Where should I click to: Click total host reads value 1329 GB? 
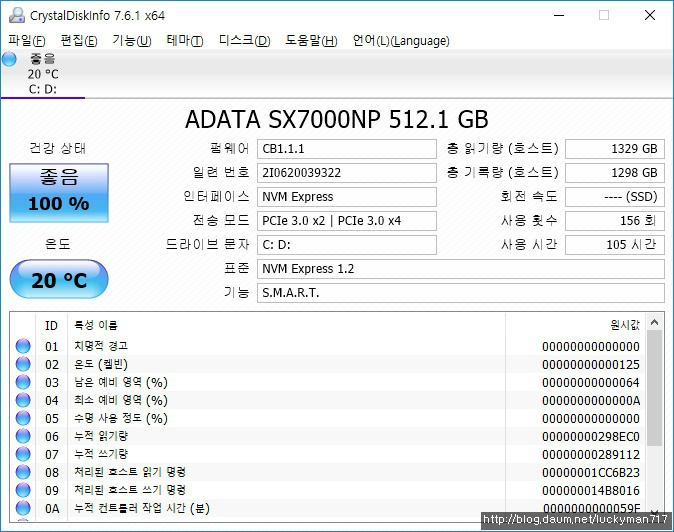(x=615, y=149)
